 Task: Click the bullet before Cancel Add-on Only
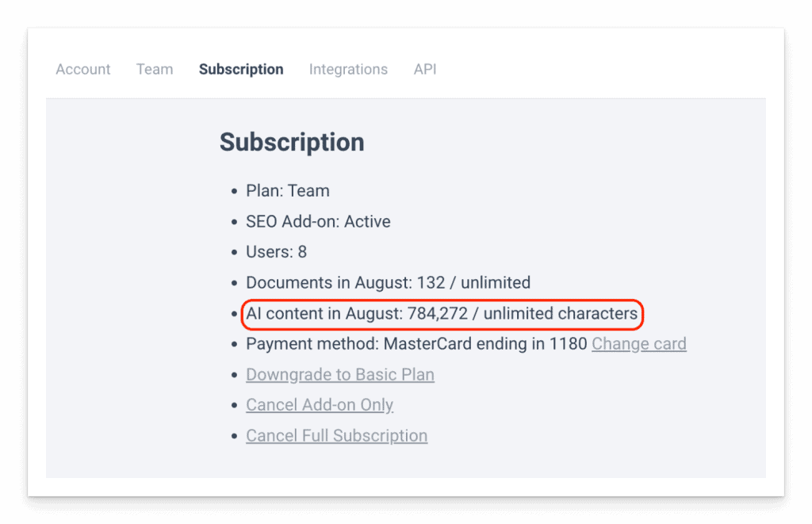tap(234, 406)
